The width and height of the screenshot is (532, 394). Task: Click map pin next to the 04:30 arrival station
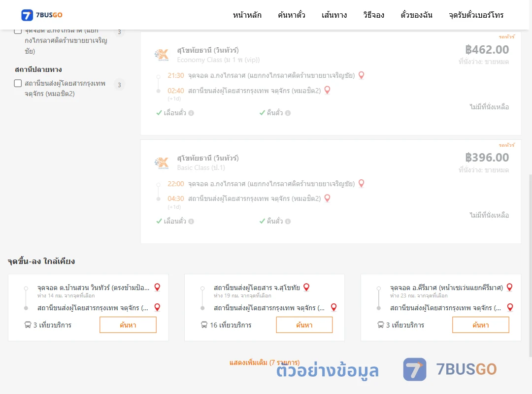point(327,198)
